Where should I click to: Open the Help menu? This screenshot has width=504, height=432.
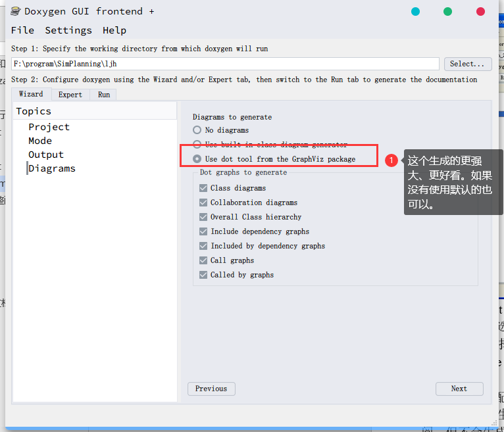(114, 30)
